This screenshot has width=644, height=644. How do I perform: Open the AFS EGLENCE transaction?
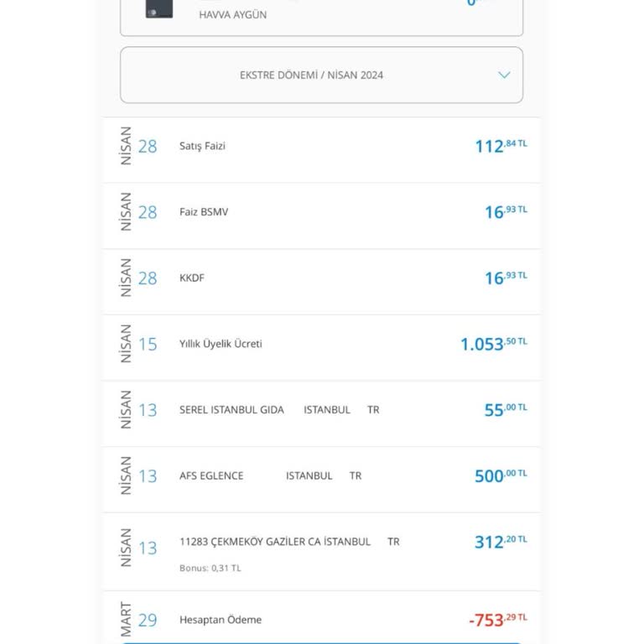[211, 475]
